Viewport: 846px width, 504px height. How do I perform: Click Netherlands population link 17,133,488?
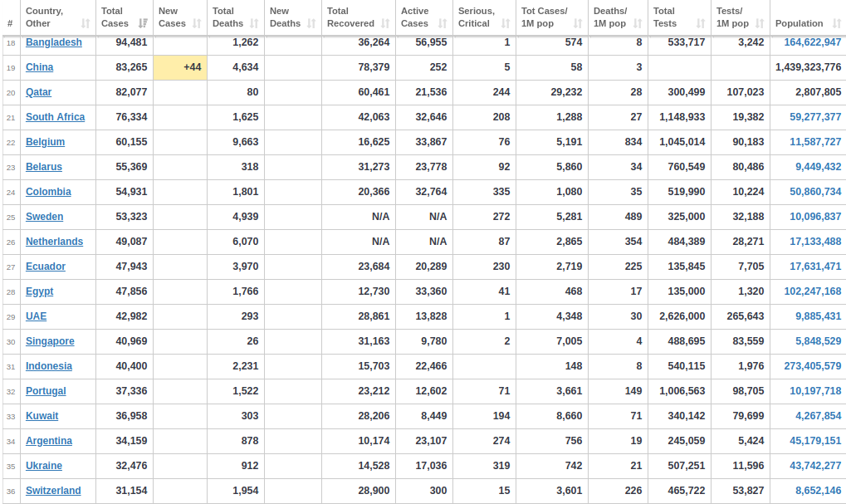pos(815,242)
